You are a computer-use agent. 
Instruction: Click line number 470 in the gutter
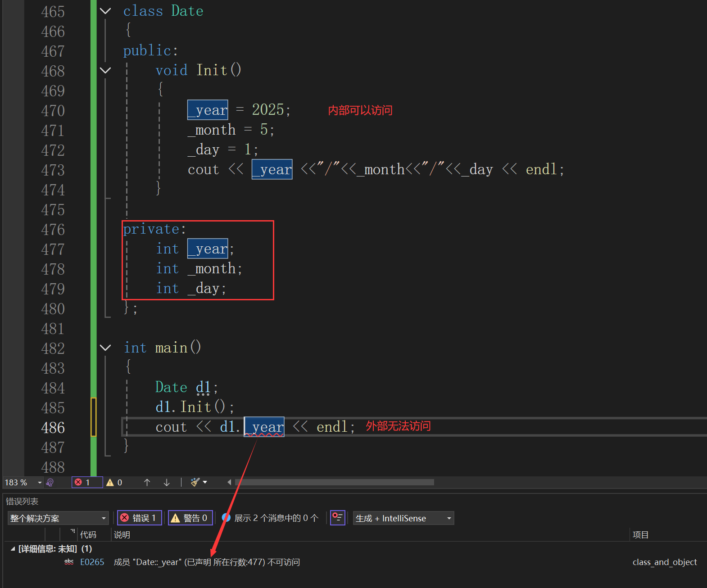(x=53, y=111)
